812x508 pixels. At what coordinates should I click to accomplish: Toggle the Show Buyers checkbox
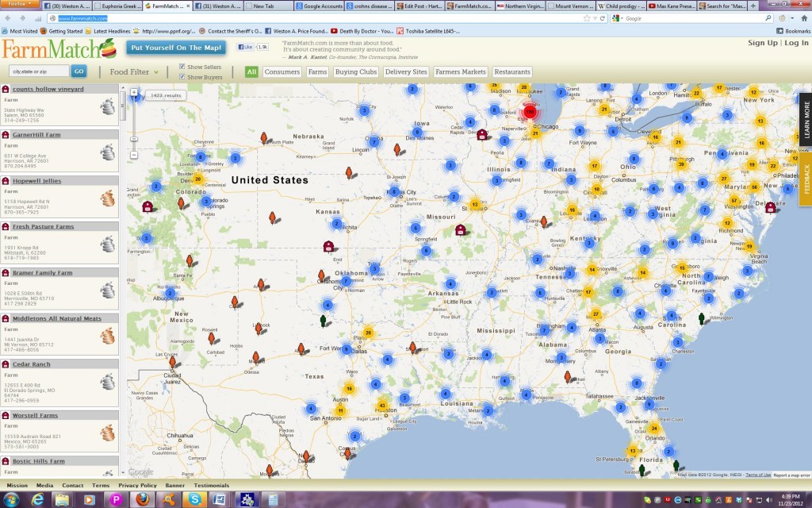click(x=182, y=76)
